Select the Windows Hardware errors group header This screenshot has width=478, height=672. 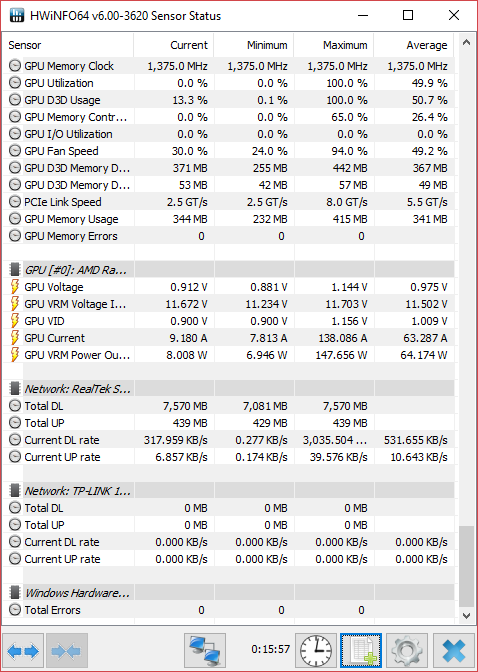click(x=229, y=593)
